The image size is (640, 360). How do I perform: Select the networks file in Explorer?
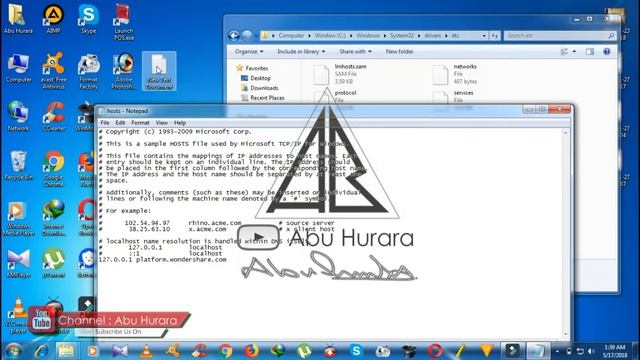[x=455, y=74]
